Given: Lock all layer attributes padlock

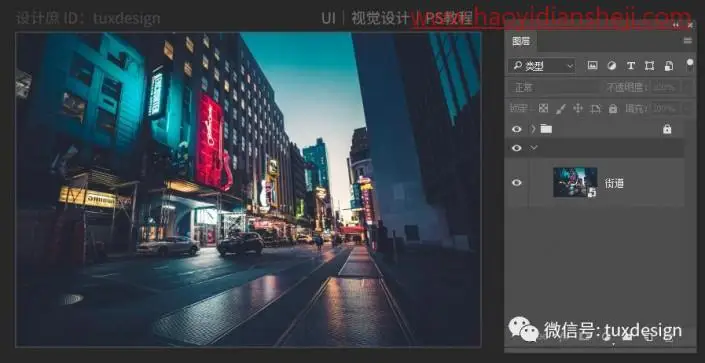Looking at the screenshot, I should (612, 108).
